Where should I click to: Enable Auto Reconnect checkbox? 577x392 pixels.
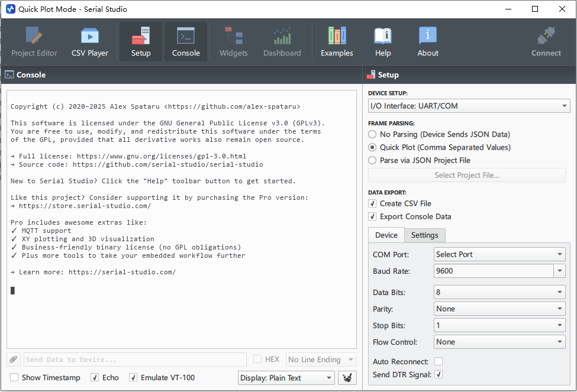[439, 361]
